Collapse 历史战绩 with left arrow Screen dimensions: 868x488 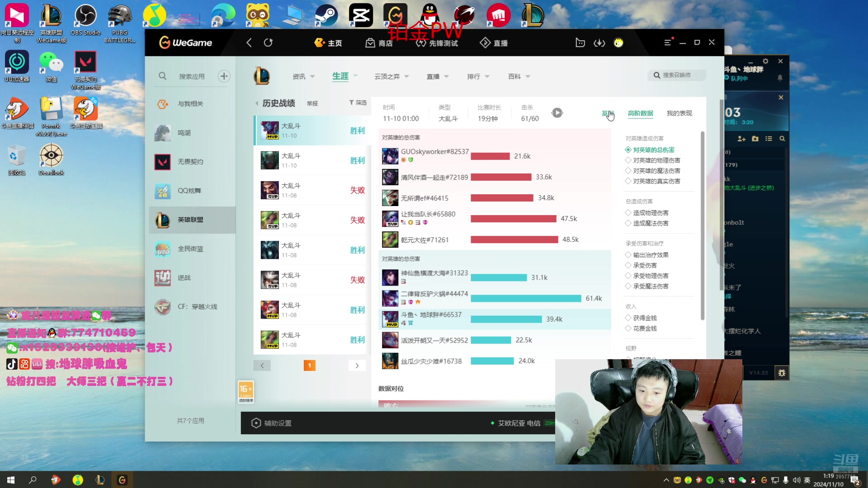257,103
